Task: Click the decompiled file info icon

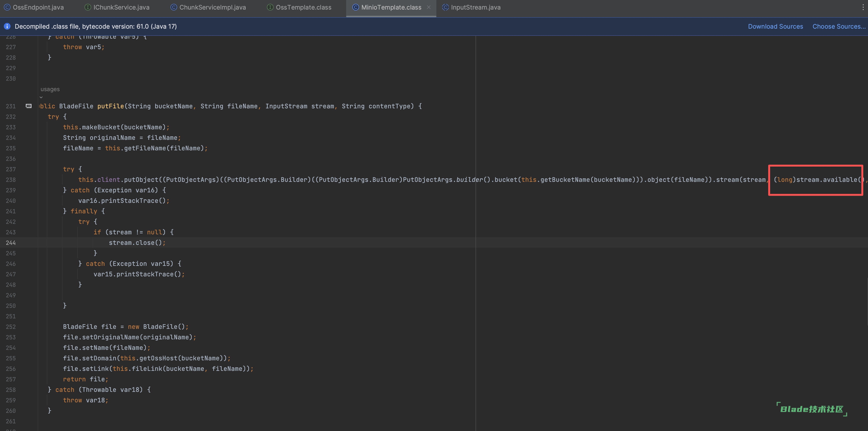Action: tap(7, 26)
